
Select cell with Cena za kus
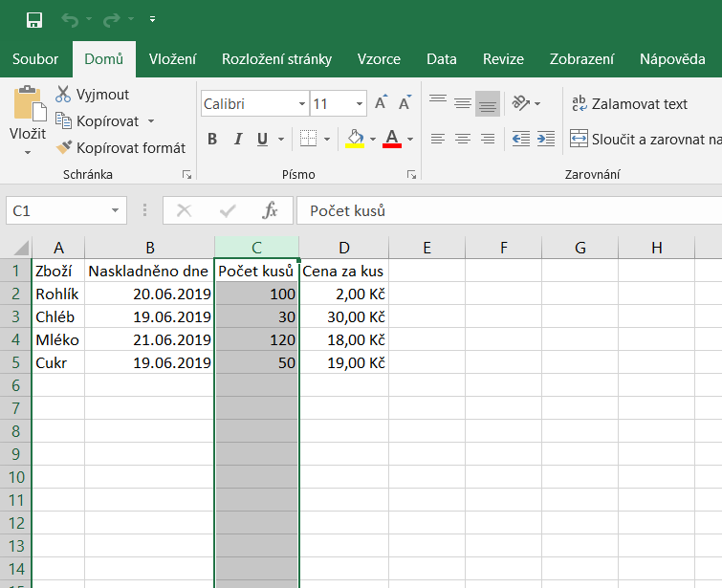(x=344, y=272)
